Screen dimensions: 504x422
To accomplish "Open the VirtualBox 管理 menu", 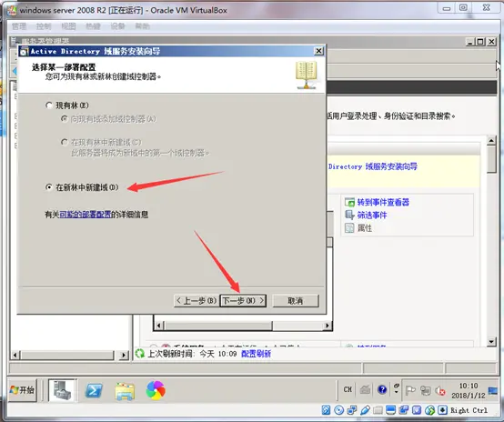I will tap(19, 26).
